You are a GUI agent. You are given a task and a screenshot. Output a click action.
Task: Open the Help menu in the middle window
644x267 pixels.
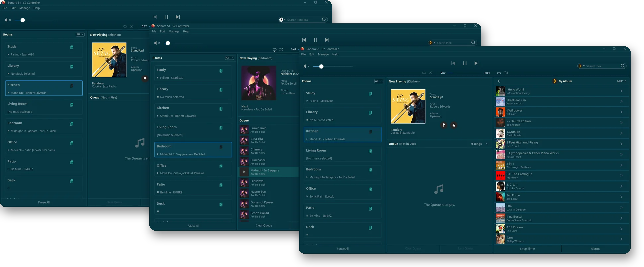[186, 31]
